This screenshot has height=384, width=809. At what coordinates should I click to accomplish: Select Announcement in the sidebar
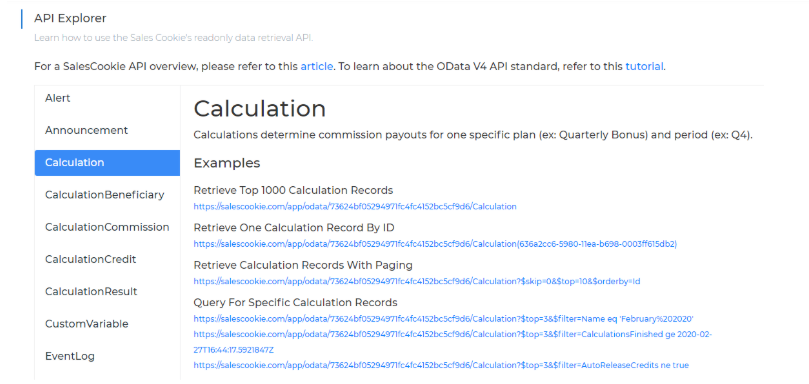pyautogui.click(x=86, y=130)
